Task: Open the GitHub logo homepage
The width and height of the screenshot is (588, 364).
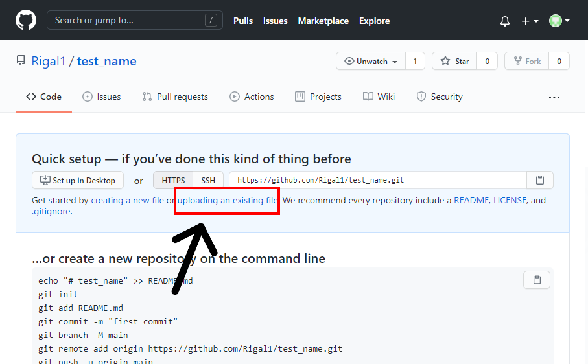Action: (x=26, y=20)
